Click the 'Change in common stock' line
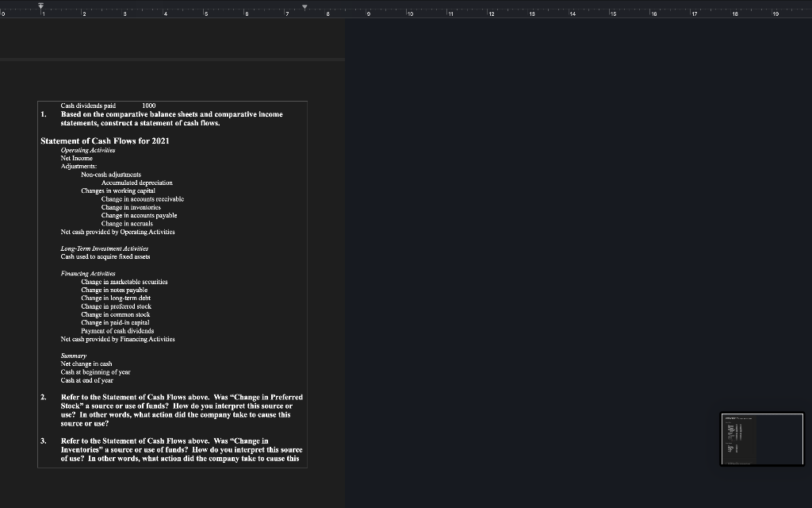Image resolution: width=812 pixels, height=508 pixels. (115, 314)
